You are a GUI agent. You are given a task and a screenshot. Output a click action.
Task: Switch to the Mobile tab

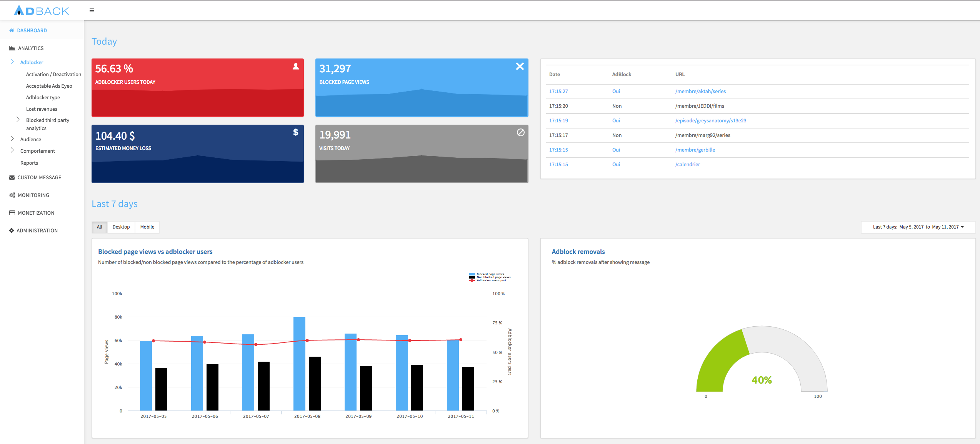tap(147, 227)
